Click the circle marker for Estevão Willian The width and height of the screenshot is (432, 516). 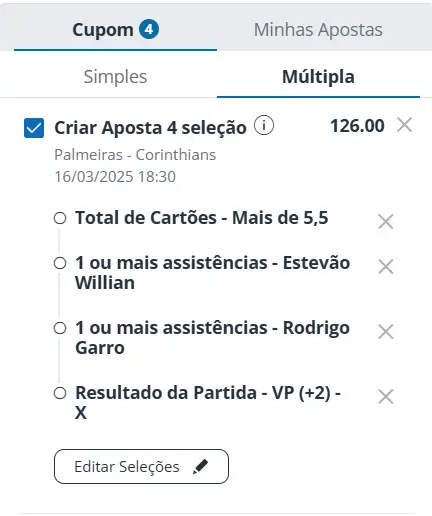[x=60, y=263]
